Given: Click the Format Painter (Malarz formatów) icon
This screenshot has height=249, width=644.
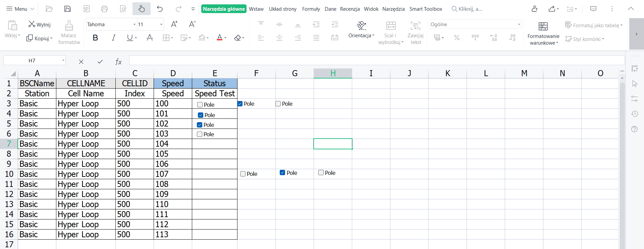Looking at the screenshot, I should click(69, 33).
